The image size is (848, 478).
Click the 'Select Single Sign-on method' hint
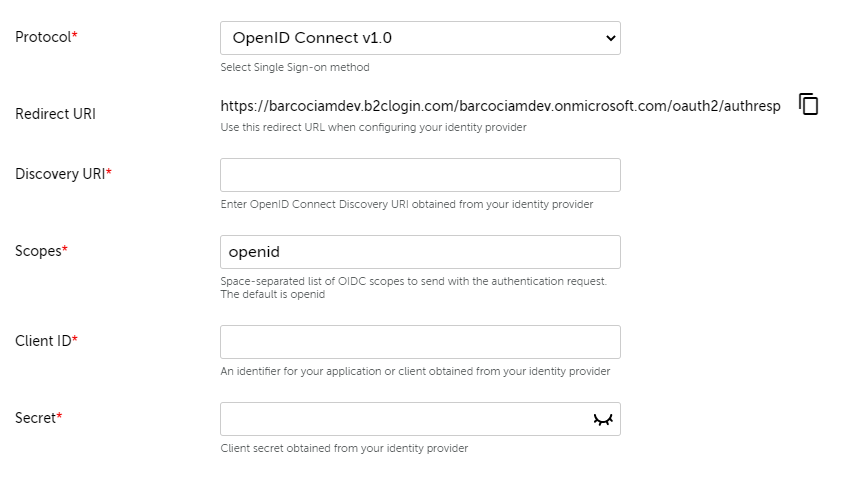click(x=295, y=68)
